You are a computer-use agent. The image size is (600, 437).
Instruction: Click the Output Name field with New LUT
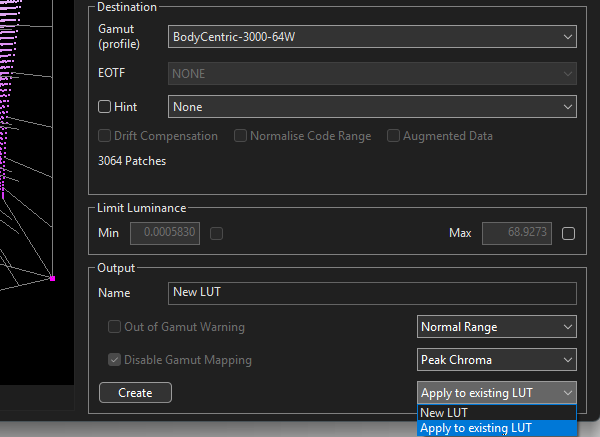pyautogui.click(x=372, y=293)
